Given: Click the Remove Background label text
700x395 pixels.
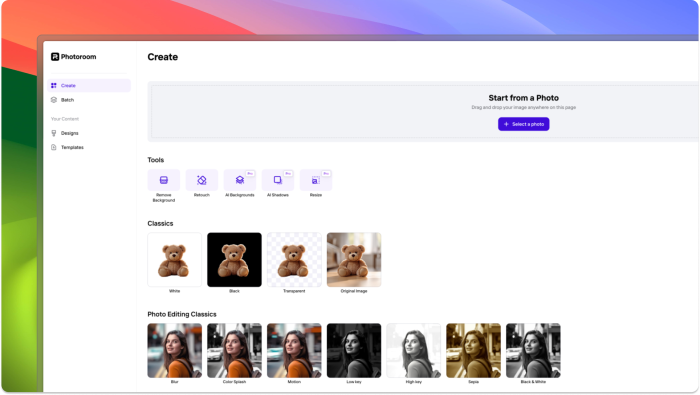Looking at the screenshot, I should pyautogui.click(x=164, y=198).
